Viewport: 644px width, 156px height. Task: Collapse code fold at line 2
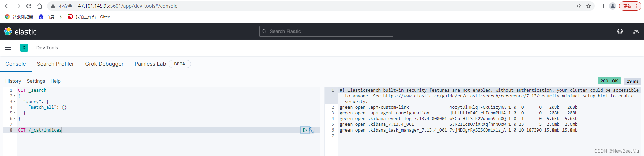pos(14,96)
